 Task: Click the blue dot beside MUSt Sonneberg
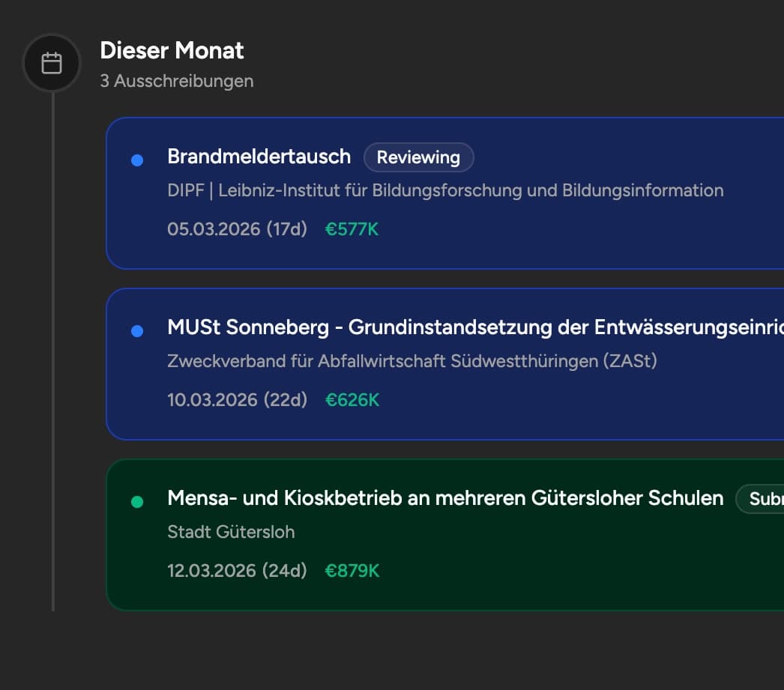137,330
